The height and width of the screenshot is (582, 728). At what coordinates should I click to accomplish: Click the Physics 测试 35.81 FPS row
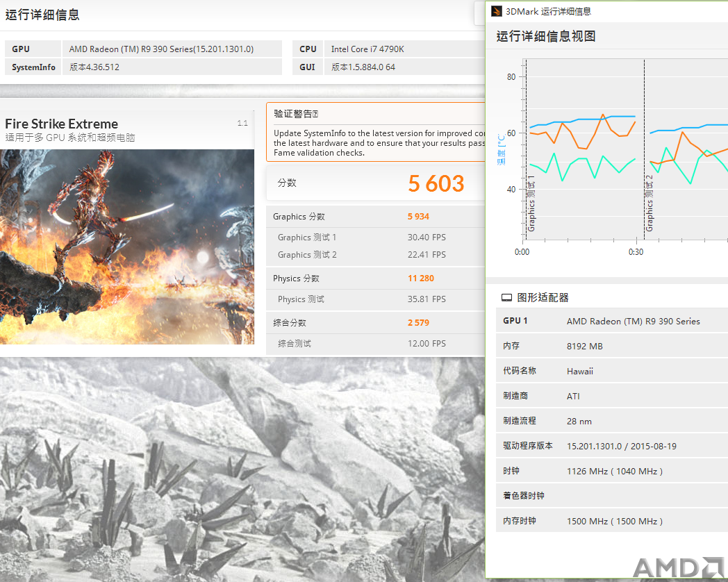(x=376, y=299)
